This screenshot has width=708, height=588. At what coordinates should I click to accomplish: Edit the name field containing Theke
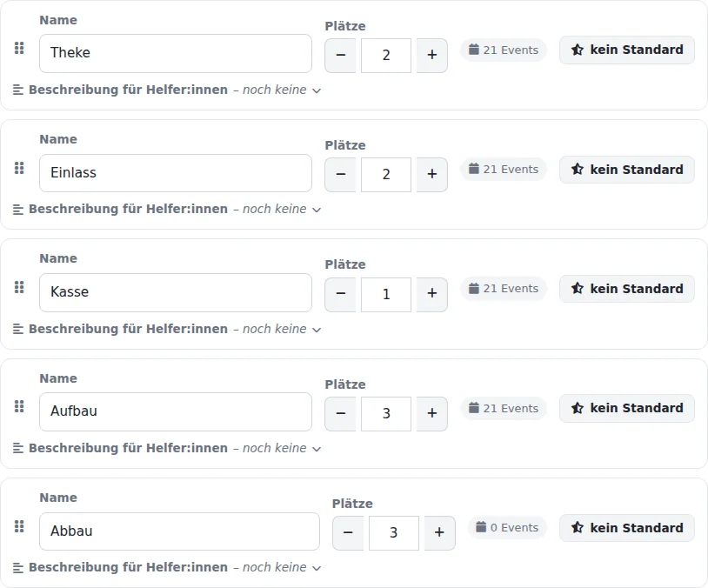coord(176,53)
